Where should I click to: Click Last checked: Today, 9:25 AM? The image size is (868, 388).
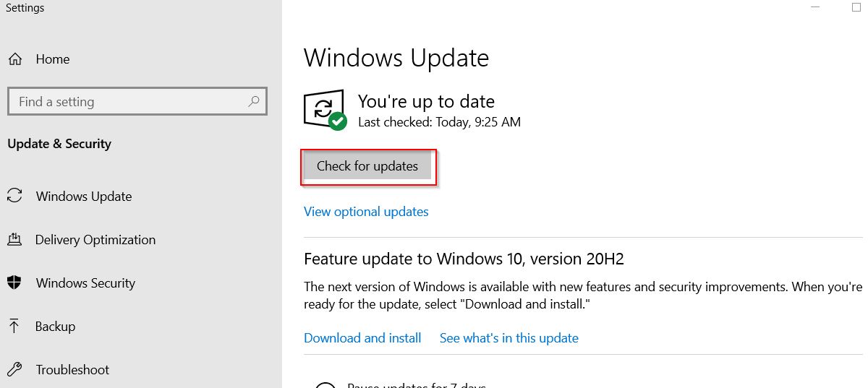[440, 123]
